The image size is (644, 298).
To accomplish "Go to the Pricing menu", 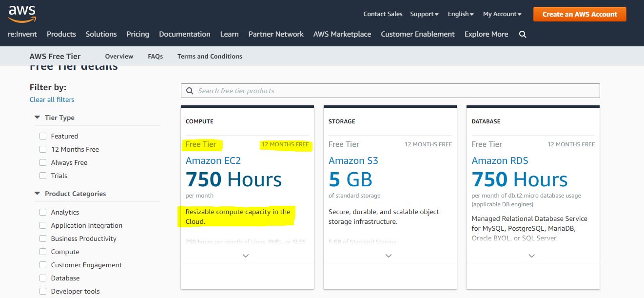I will (x=138, y=34).
